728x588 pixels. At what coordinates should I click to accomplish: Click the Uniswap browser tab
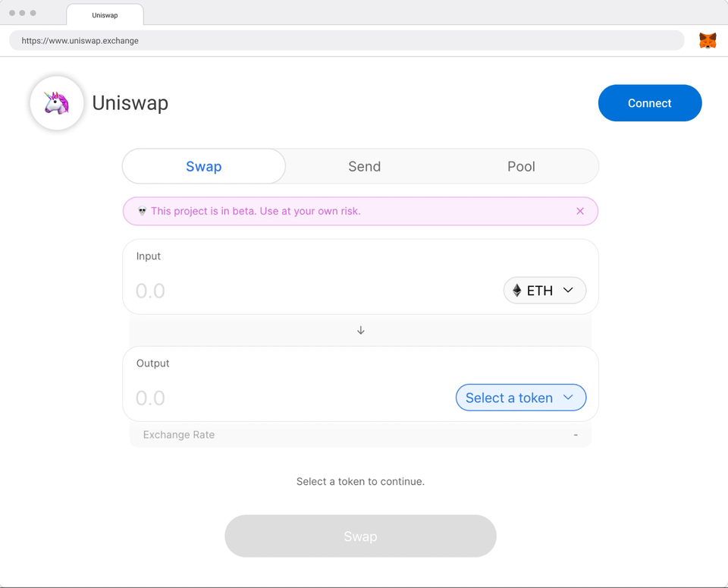105,15
